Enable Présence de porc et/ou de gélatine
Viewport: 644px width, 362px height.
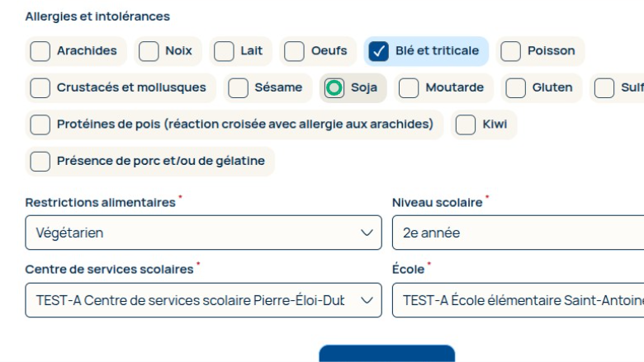[40, 162]
